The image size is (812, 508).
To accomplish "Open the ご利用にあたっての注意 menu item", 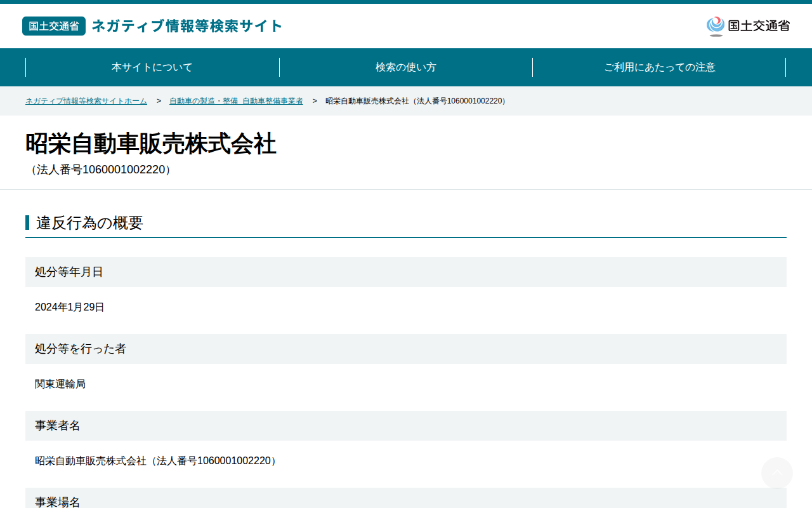I will [659, 67].
